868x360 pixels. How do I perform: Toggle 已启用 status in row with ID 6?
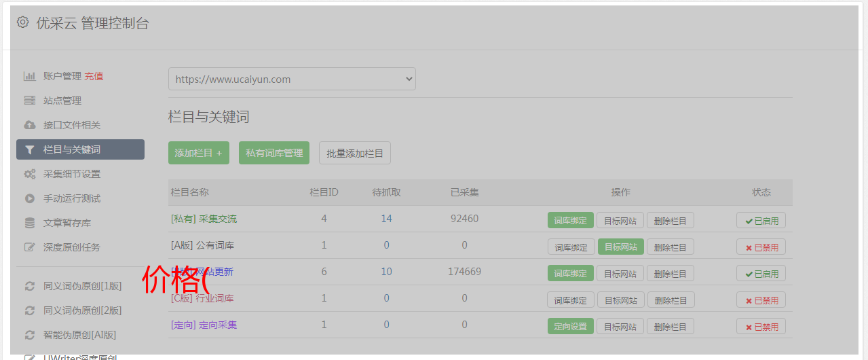pos(761,273)
